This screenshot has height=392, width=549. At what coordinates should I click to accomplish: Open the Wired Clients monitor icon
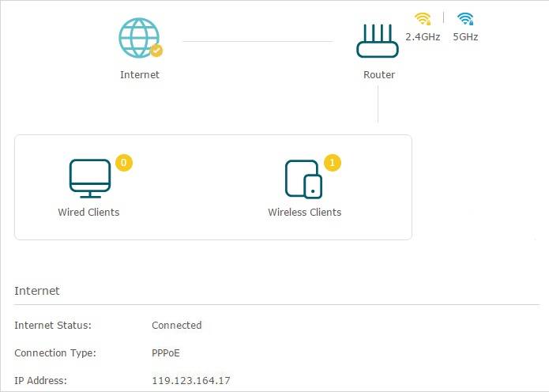[x=89, y=179]
